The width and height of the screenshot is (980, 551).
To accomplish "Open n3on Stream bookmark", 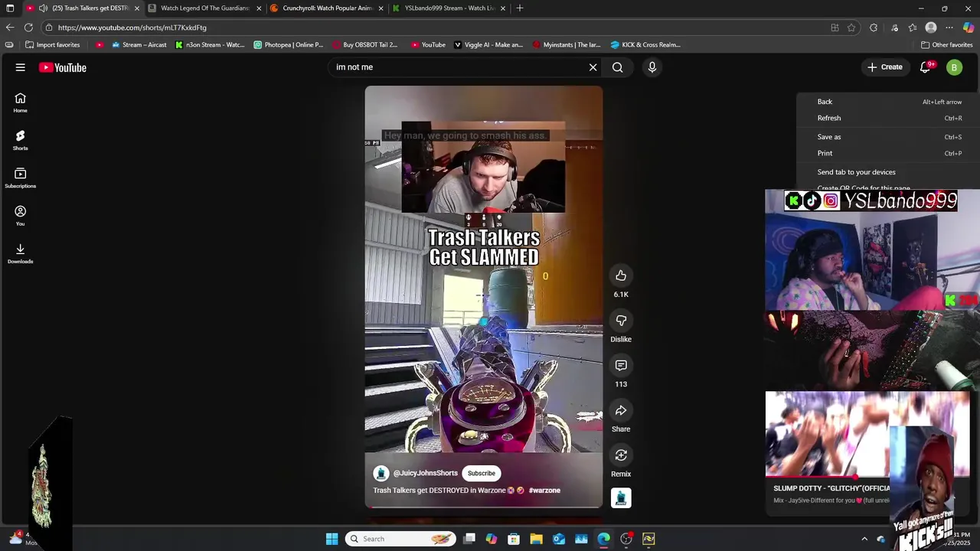I will pos(210,45).
